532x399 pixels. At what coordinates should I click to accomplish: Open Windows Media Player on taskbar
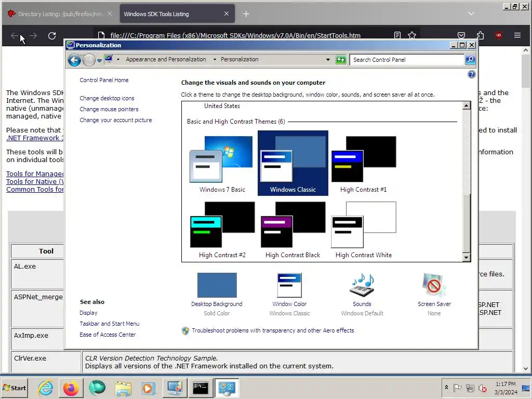click(148, 388)
